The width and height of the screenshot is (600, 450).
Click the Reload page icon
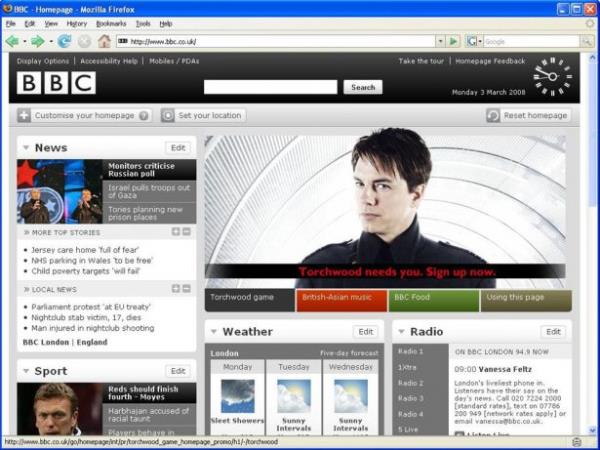click(64, 41)
